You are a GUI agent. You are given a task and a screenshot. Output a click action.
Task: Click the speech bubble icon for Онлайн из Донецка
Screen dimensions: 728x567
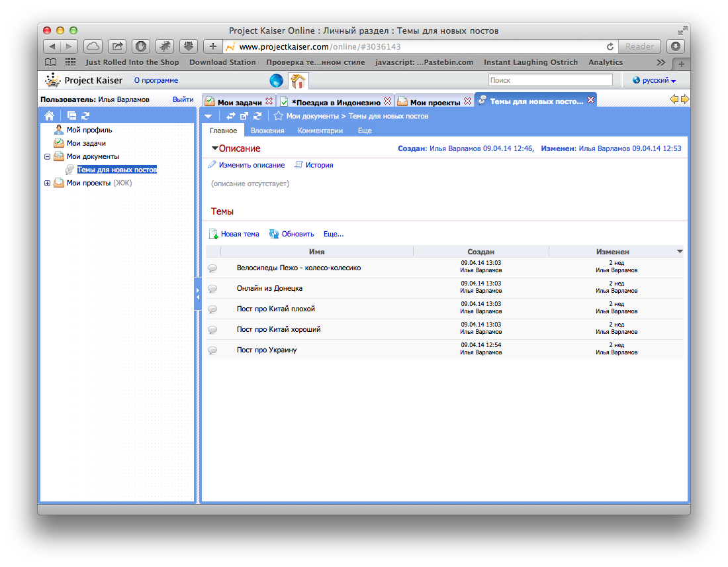tap(212, 289)
